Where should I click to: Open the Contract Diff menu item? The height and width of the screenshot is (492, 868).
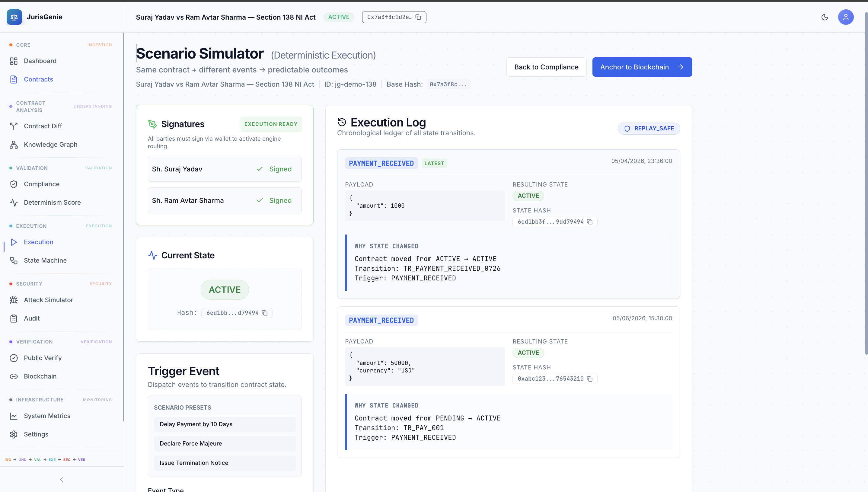(43, 126)
